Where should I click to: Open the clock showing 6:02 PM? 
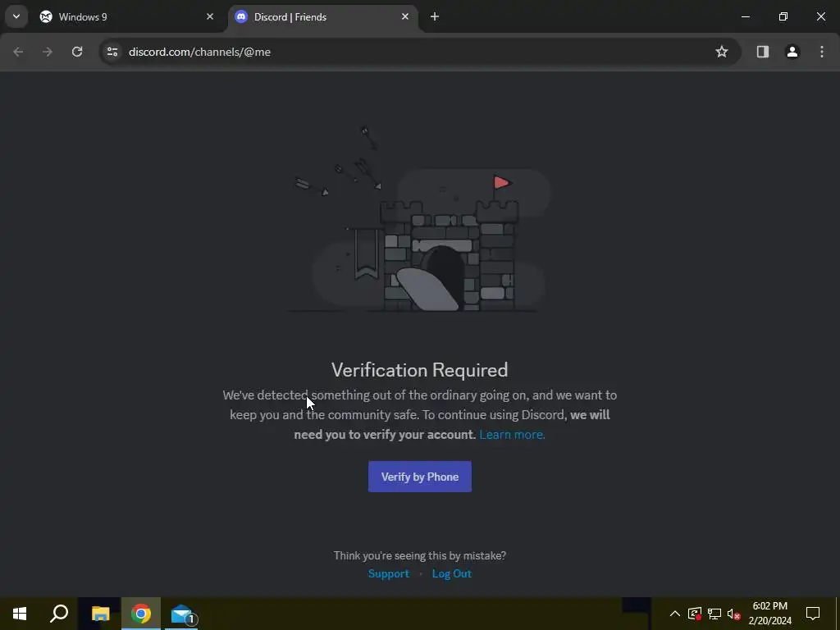[769, 614]
